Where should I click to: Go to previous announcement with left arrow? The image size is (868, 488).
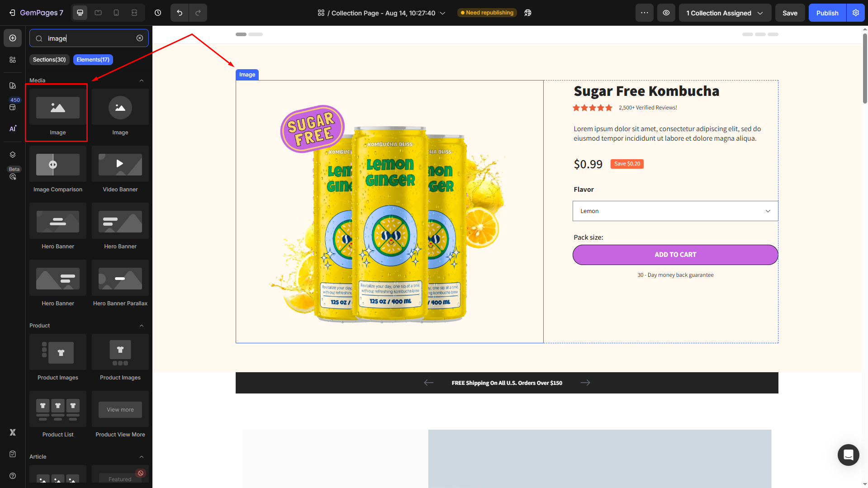428,383
